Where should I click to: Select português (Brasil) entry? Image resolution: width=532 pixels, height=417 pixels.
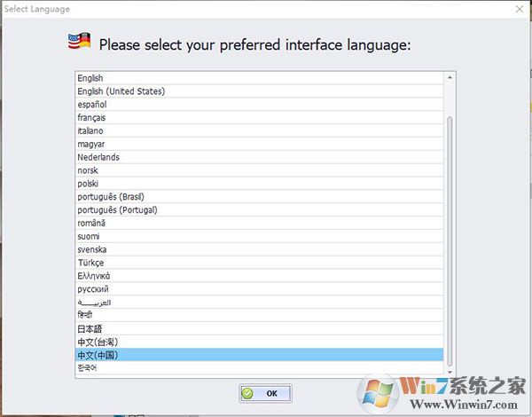[259, 197]
